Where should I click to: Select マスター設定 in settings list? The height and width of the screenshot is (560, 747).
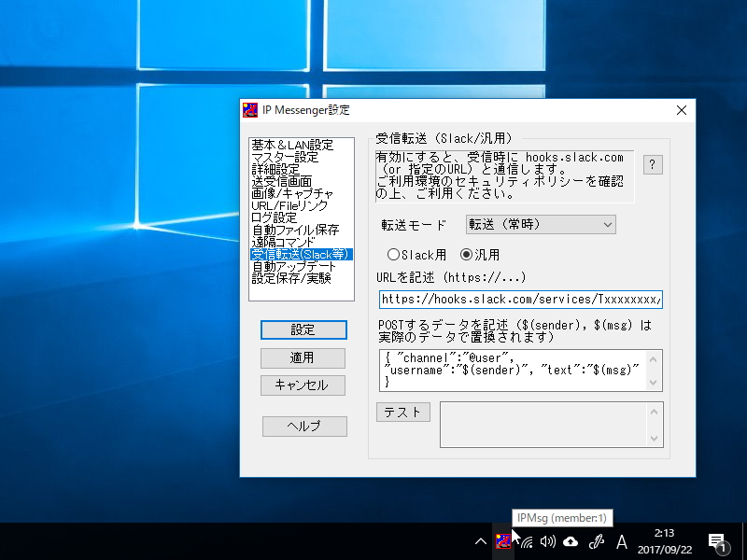pos(301,157)
